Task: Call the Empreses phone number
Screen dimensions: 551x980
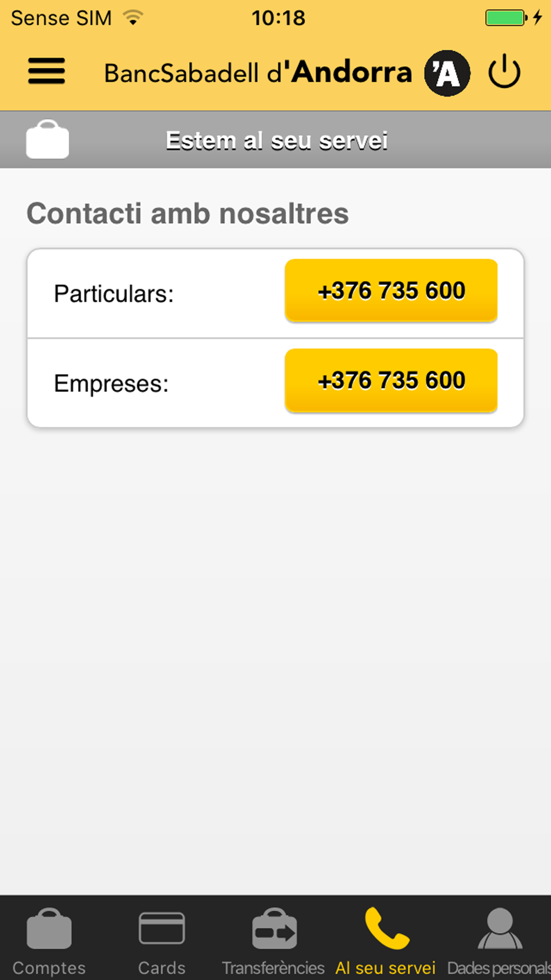Action: pyautogui.click(x=391, y=380)
